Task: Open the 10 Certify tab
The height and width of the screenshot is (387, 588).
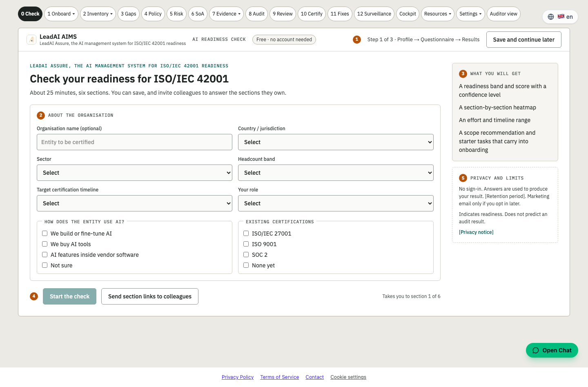Action: [x=312, y=14]
